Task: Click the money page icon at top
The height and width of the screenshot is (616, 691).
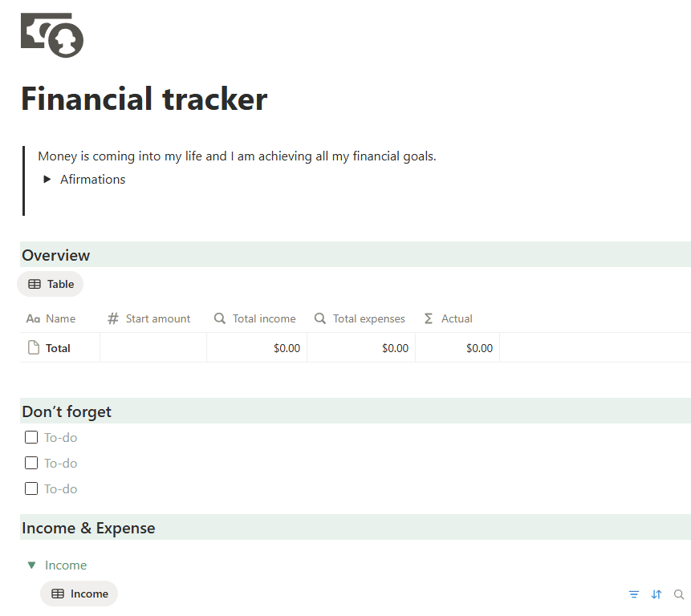Action: coord(52,35)
